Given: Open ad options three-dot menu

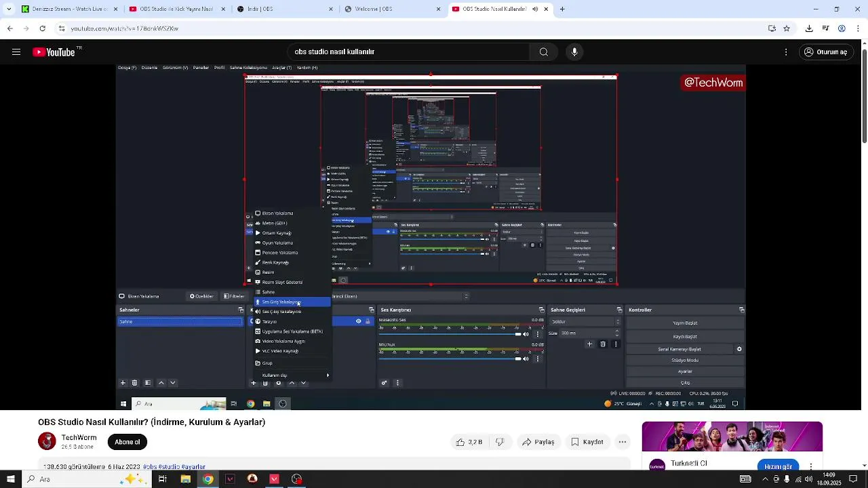Looking at the screenshot, I should 811,466.
